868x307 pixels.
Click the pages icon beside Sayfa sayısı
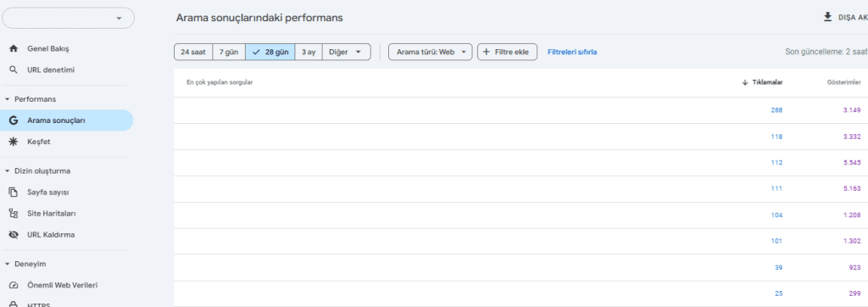pyautogui.click(x=14, y=193)
